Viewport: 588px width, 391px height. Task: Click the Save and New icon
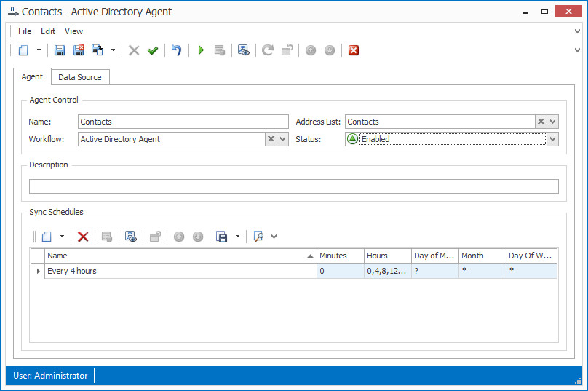(98, 50)
